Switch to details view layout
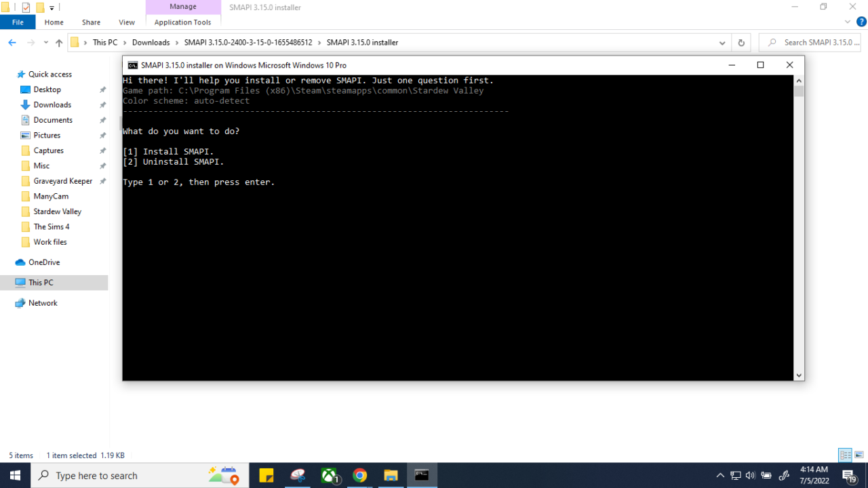This screenshot has height=488, width=868. pos(845,455)
